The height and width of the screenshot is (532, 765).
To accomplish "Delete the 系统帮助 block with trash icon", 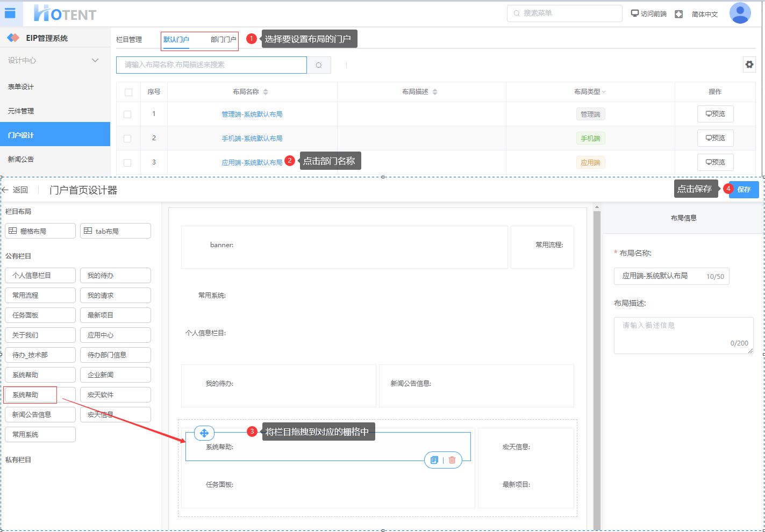I will coord(452,460).
